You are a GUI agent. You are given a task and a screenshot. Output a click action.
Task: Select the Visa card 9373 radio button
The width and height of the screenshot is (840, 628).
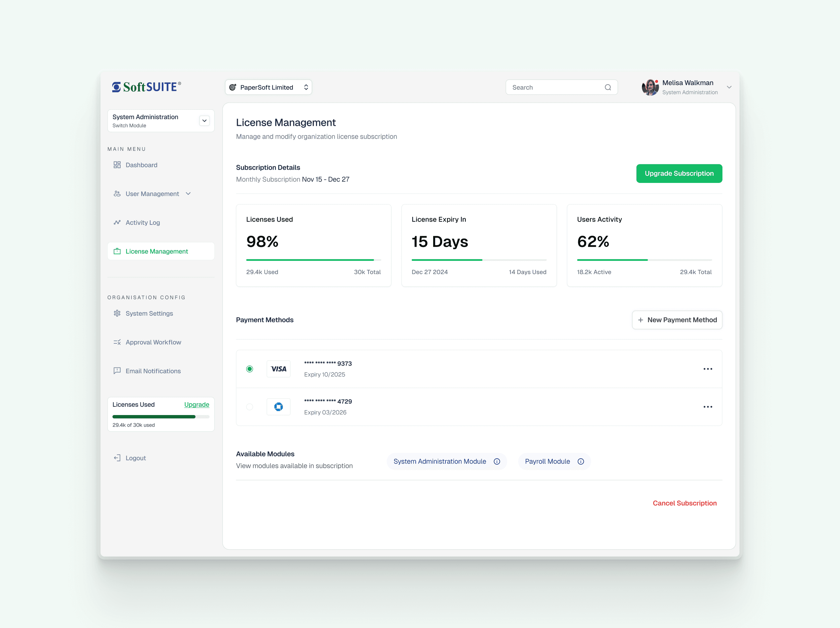coord(250,369)
